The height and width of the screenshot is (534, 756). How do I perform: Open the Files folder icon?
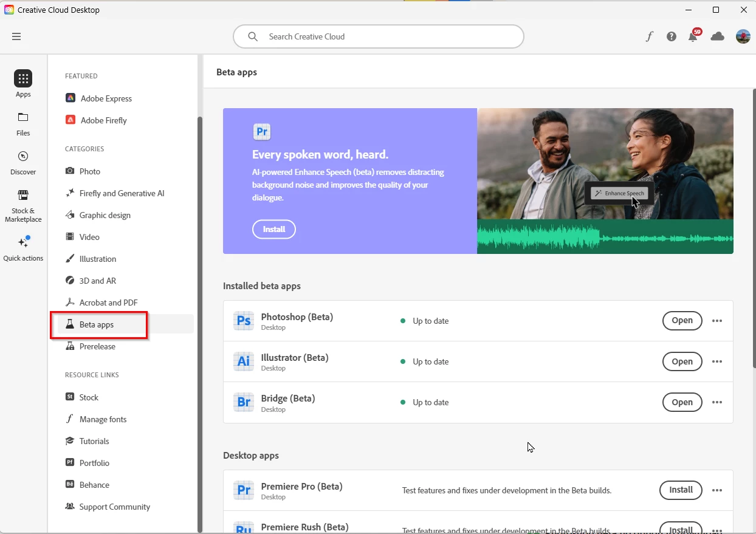[23, 117]
